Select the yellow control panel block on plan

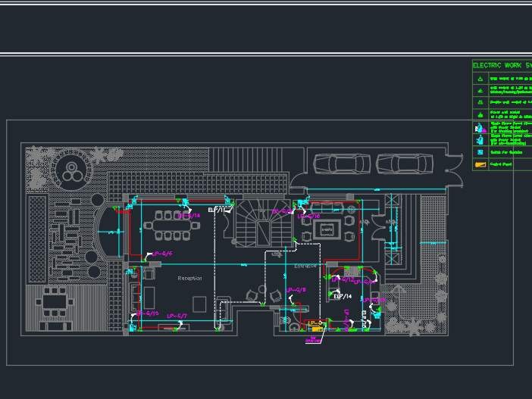coord(318,329)
